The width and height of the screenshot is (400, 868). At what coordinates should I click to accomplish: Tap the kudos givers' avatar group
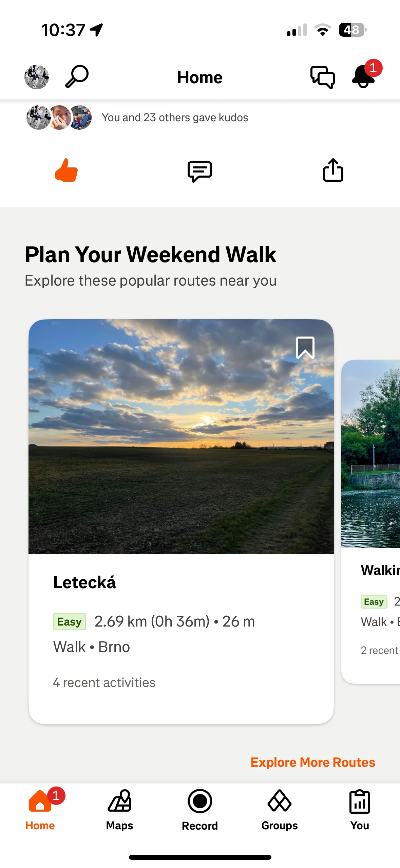click(59, 117)
